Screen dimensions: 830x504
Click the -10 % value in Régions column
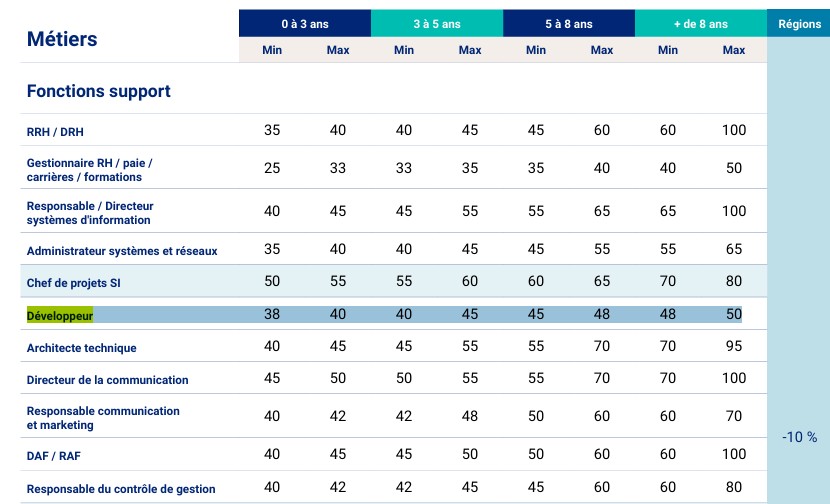click(x=799, y=437)
